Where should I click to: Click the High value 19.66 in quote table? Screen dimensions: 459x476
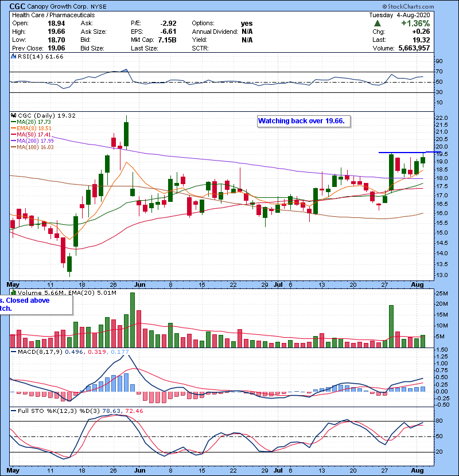pos(56,32)
